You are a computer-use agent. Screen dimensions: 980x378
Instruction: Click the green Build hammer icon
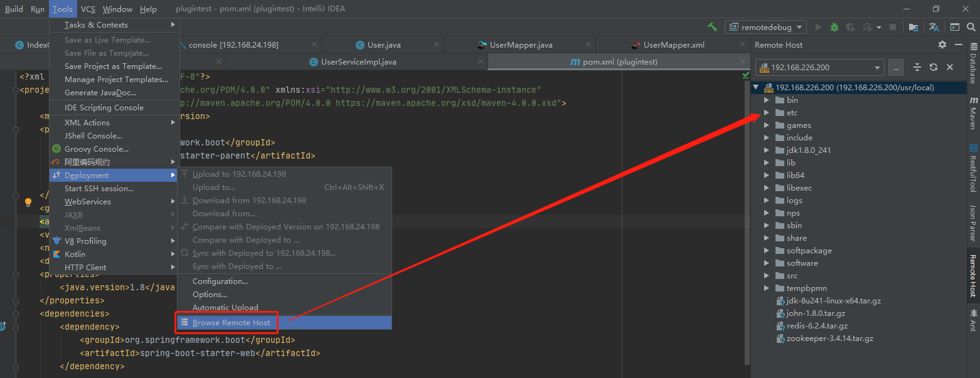(712, 27)
